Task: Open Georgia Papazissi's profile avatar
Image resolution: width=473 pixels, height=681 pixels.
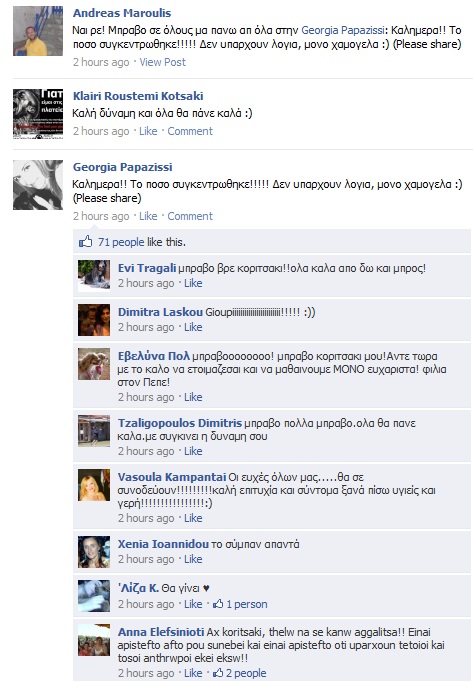Action: (38, 185)
